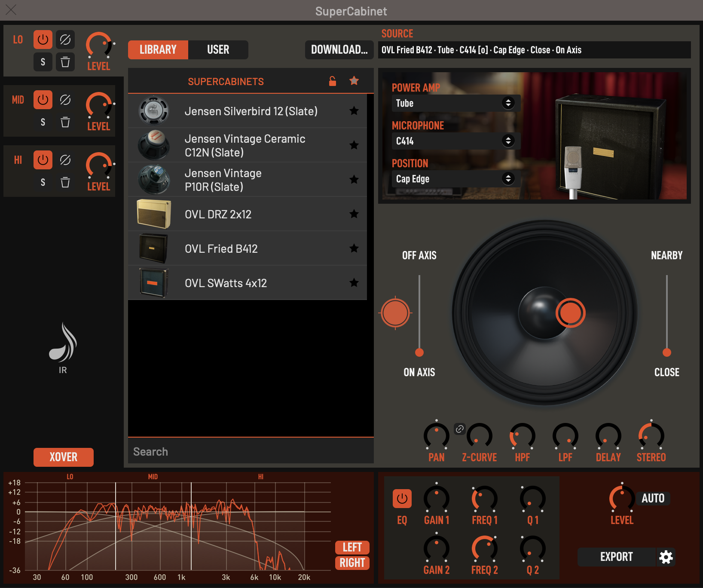Image resolution: width=703 pixels, height=588 pixels.
Task: Switch to the USER tab
Action: tap(218, 50)
